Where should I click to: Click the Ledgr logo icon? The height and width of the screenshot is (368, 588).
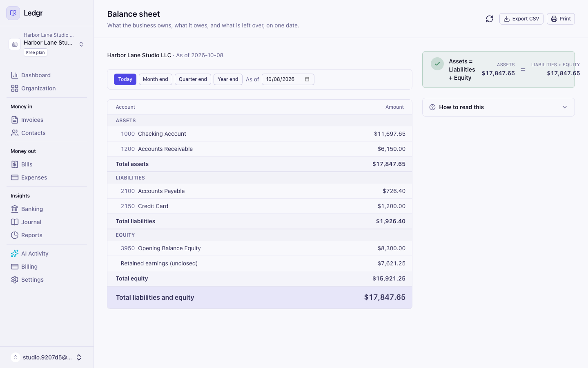pos(13,13)
